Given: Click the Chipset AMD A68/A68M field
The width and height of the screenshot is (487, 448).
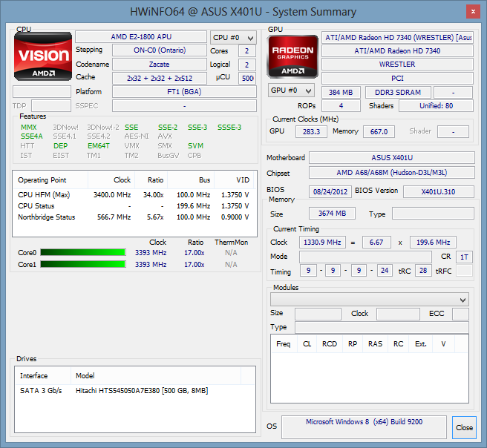Looking at the screenshot, I should point(392,173).
